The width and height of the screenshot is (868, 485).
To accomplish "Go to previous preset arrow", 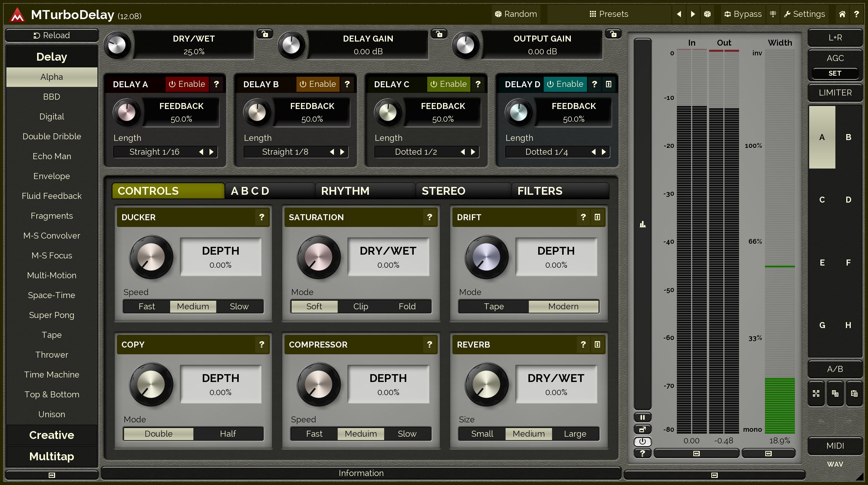I will pyautogui.click(x=679, y=14).
